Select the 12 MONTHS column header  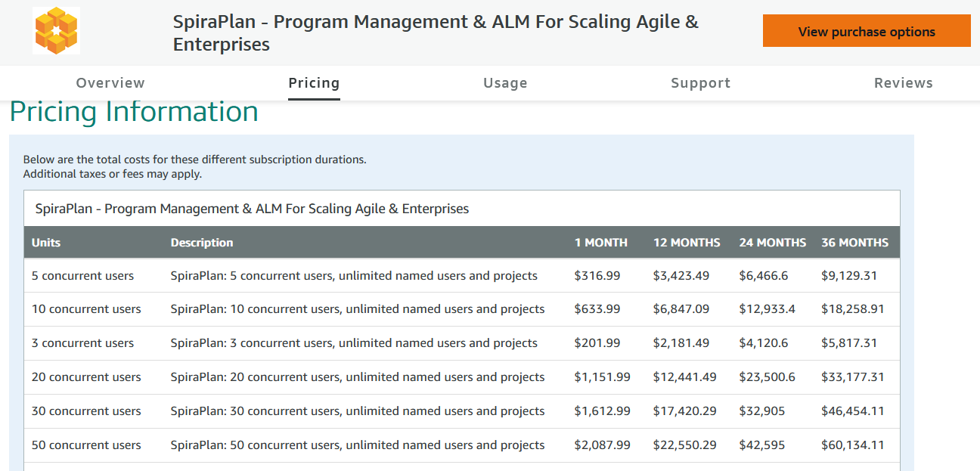click(x=687, y=243)
